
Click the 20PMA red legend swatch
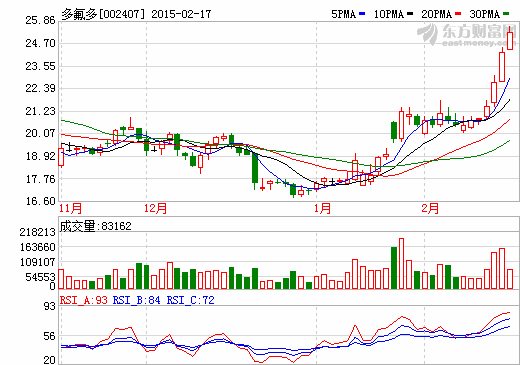tap(458, 14)
